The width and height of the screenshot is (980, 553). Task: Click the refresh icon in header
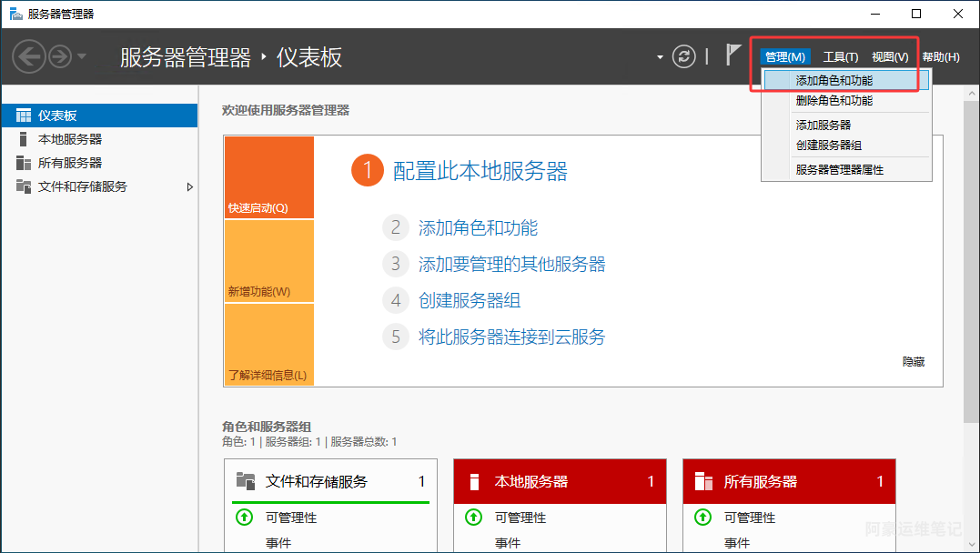[x=683, y=57]
